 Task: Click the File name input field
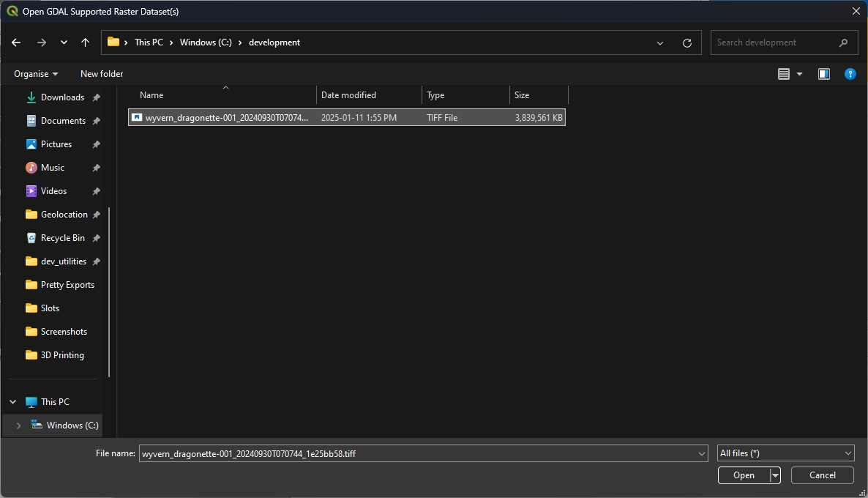[x=417, y=453]
